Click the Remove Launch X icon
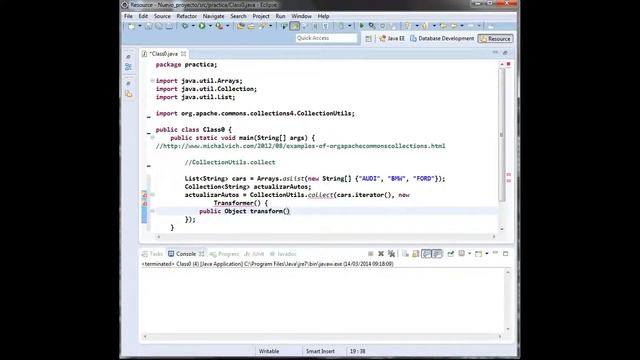 (381, 254)
